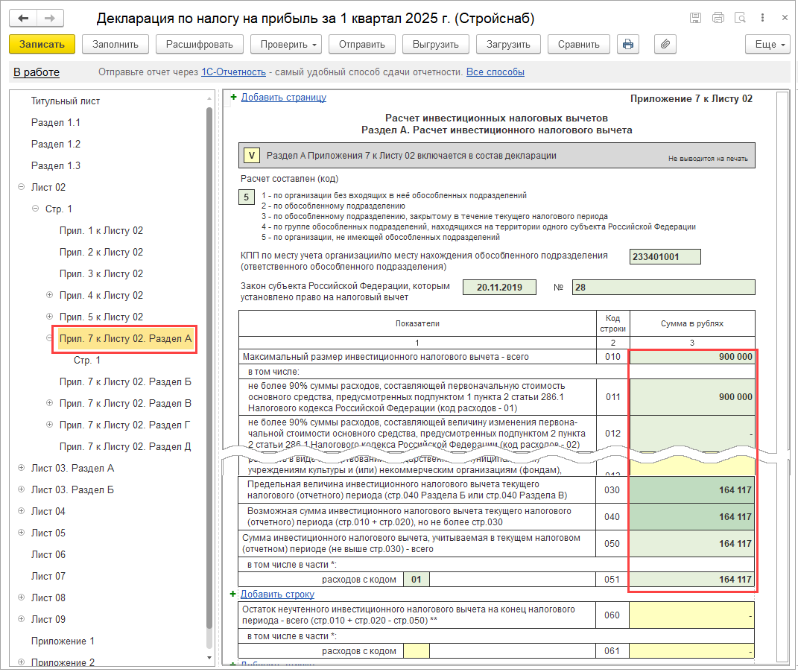Follow the 1С-Отчетность link

tap(233, 72)
